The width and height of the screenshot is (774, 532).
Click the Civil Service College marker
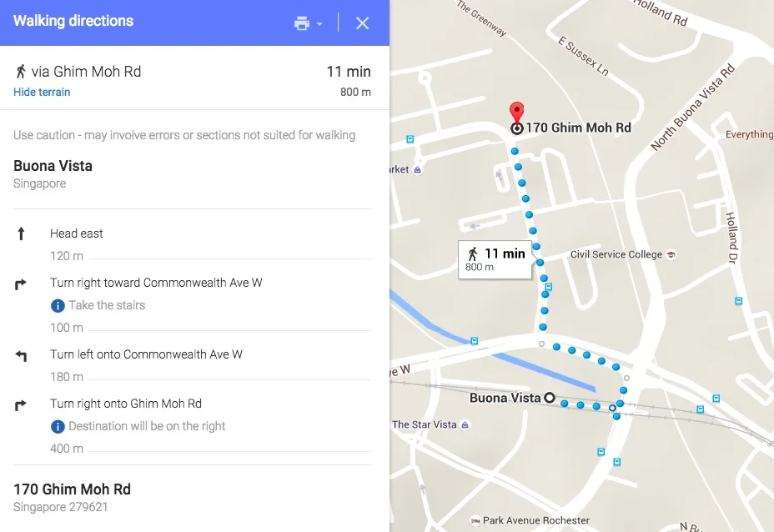671,254
